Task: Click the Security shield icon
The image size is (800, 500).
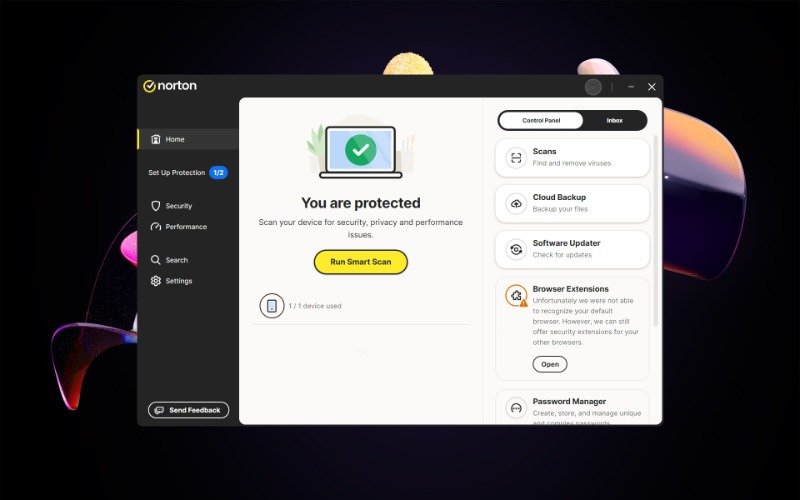Action: pyautogui.click(x=156, y=206)
